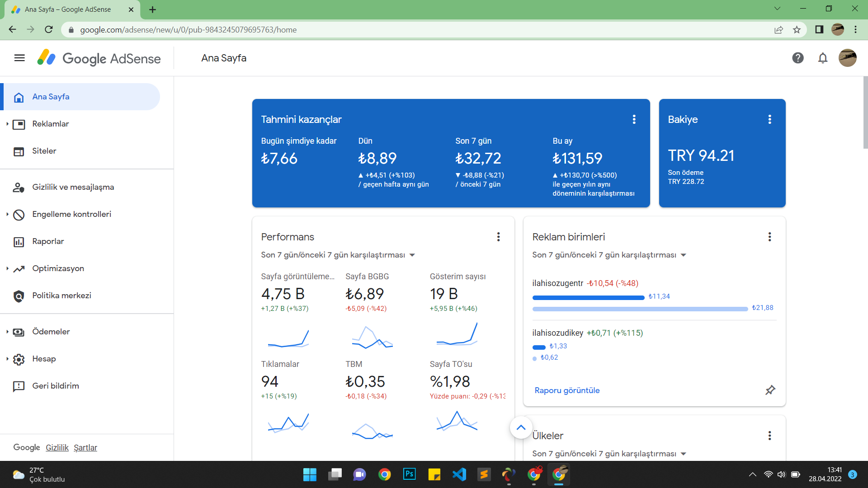Open Chrome three-dot menu
Screen dimensions: 868x488
pyautogui.click(x=855, y=29)
